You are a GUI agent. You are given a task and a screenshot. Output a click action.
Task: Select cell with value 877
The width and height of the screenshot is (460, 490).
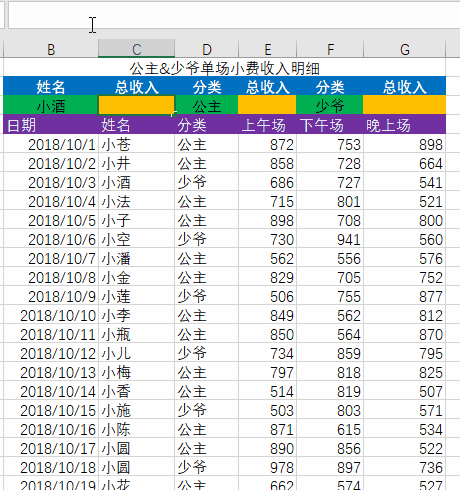[x=404, y=295]
